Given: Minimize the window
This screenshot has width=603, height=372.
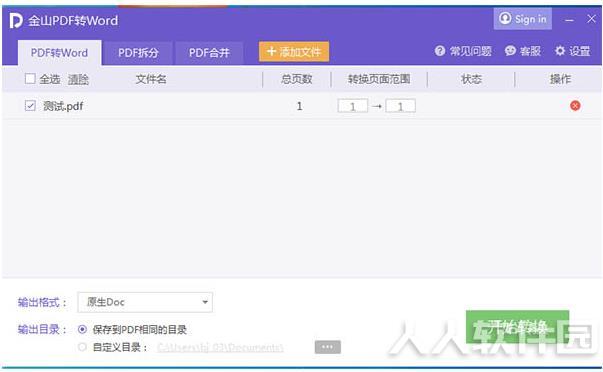Looking at the screenshot, I should 570,19.
